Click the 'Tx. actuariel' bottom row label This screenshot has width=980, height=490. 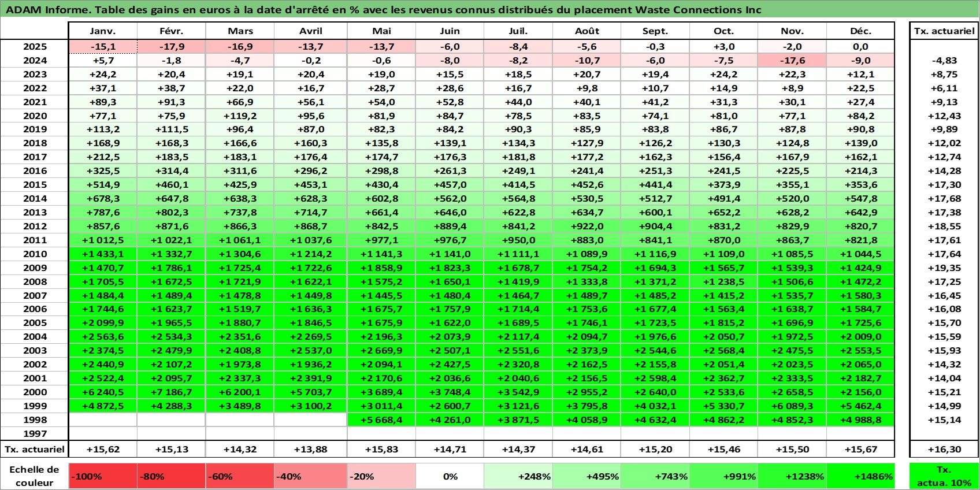[x=35, y=449]
